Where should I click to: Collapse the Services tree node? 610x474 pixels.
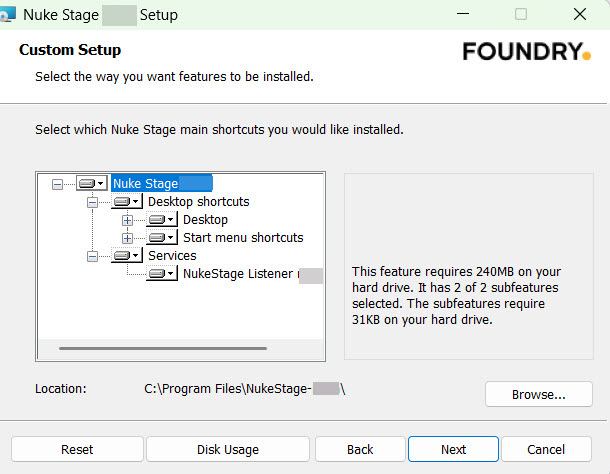[x=92, y=256]
